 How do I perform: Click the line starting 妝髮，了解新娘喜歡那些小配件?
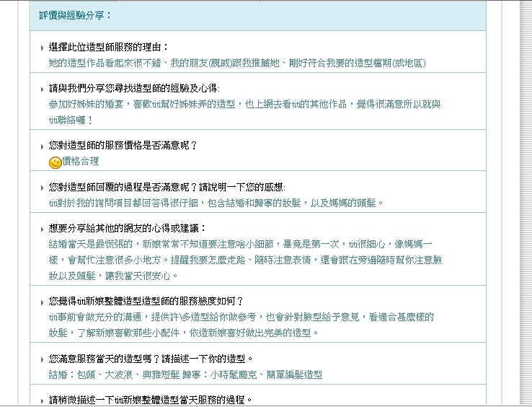click(184, 333)
